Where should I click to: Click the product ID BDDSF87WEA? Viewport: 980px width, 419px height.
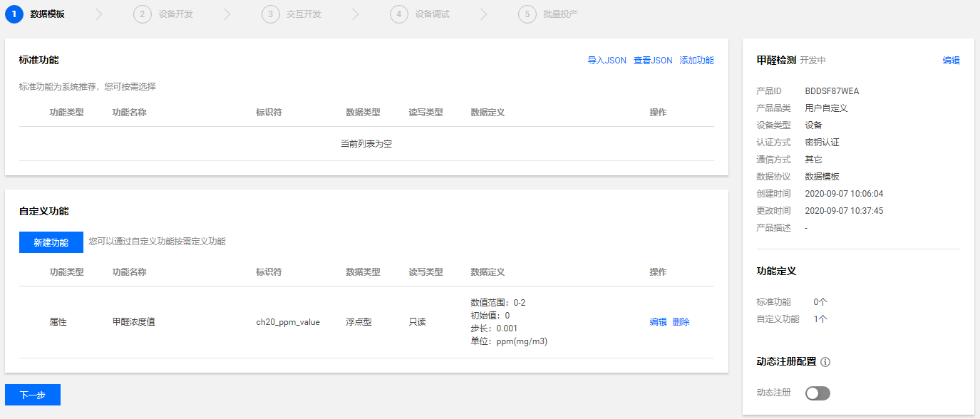(832, 91)
